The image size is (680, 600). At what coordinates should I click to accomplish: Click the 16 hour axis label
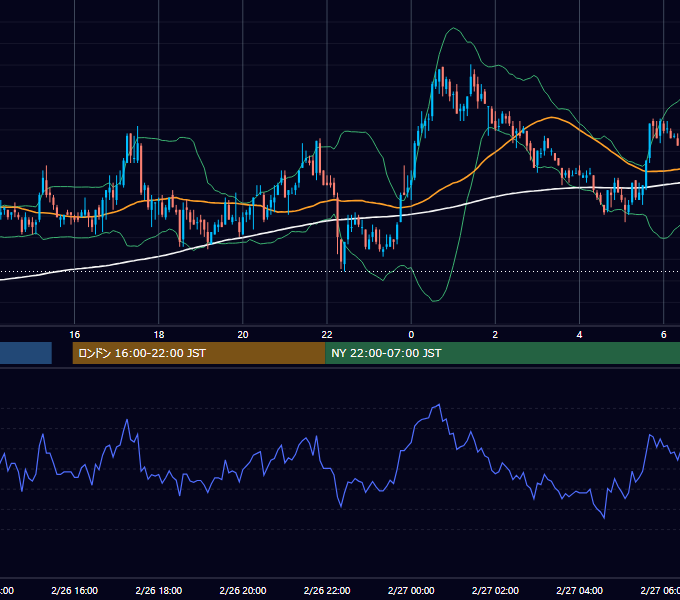coord(75,335)
